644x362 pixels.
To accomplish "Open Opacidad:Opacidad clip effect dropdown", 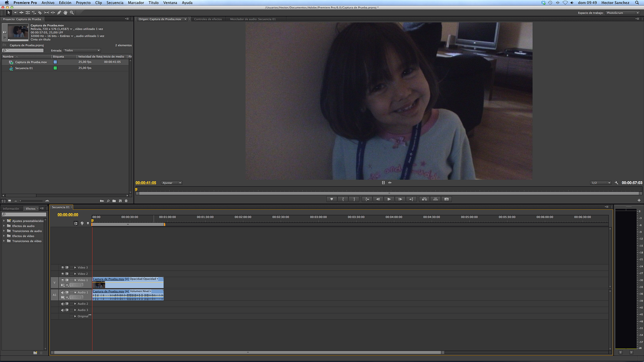I will 144,279.
